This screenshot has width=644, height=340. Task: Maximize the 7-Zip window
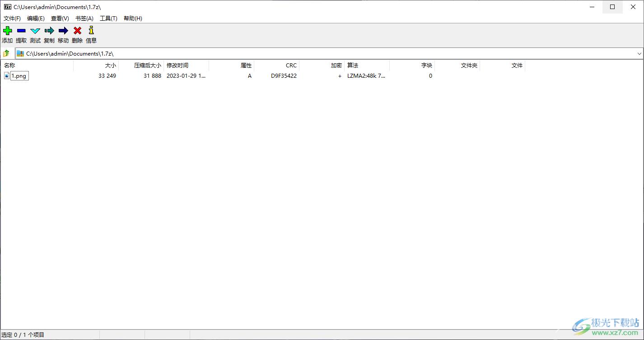pyautogui.click(x=612, y=7)
